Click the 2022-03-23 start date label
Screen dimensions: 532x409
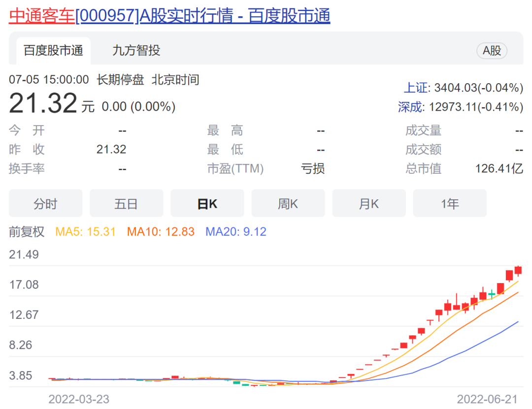point(79,399)
